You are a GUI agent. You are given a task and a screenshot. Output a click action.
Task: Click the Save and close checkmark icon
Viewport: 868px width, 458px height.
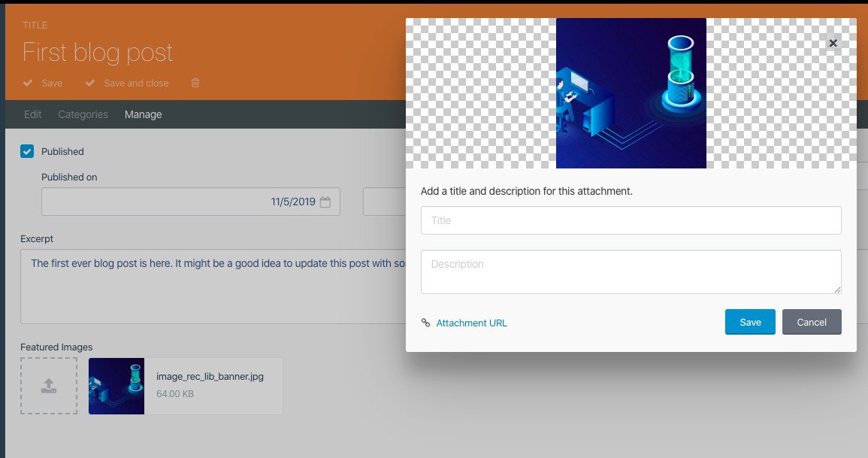90,83
